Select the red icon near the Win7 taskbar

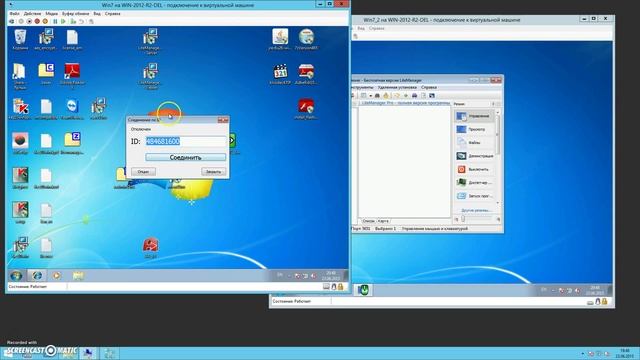pyautogui.click(x=151, y=248)
